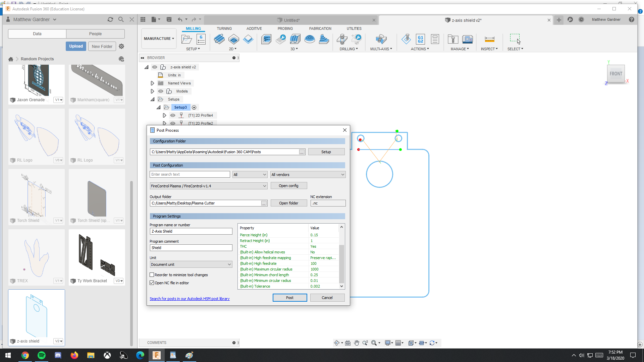Enable Reorder to minimize tool changes

152,275
